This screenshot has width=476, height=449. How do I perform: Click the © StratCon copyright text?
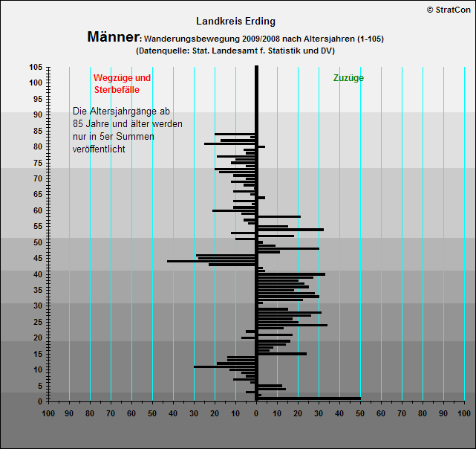pos(449,10)
